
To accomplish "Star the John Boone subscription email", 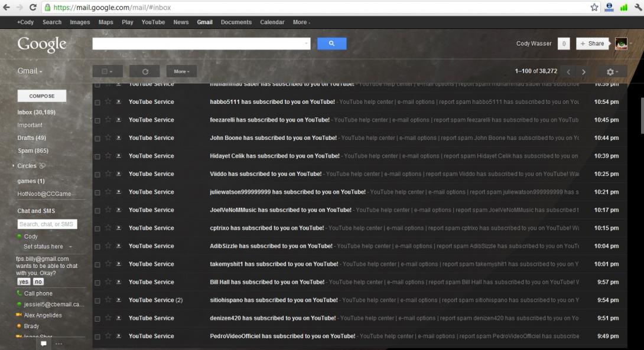I will [108, 138].
